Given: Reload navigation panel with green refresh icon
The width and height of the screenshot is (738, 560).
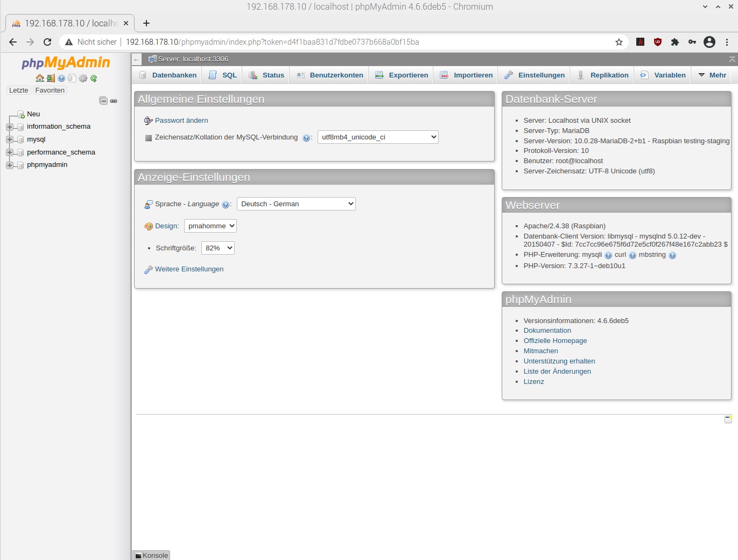Looking at the screenshot, I should pos(94,78).
